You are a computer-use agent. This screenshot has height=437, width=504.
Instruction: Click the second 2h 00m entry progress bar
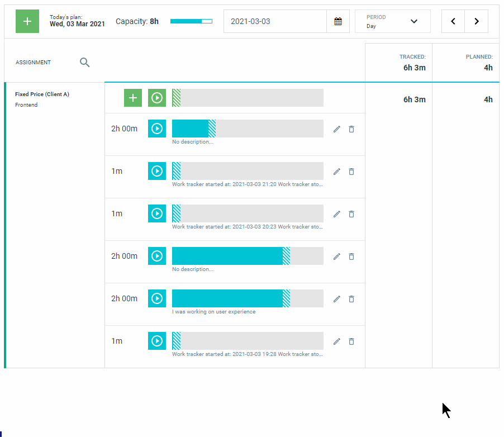248,256
